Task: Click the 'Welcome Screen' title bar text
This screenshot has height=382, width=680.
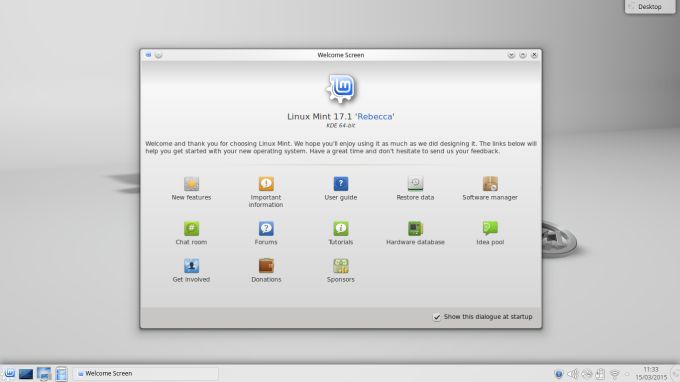Action: tap(340, 55)
